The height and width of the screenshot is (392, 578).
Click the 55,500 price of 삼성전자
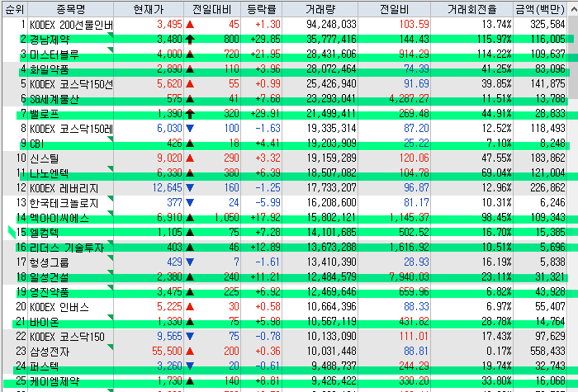click(167, 351)
